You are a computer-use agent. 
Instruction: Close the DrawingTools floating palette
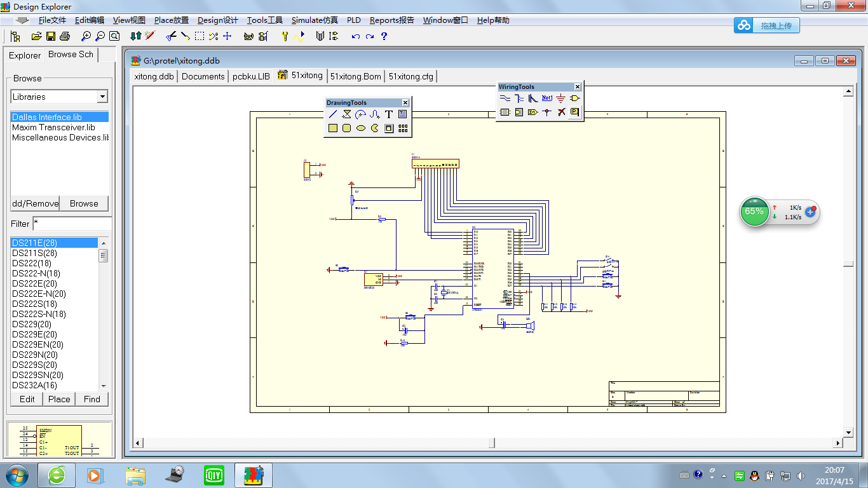click(405, 103)
